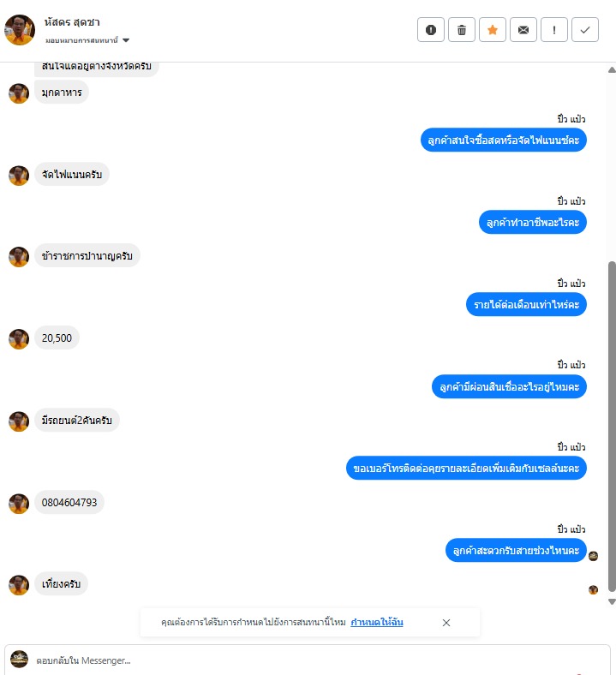Open the assign conversation dropdown arrow

click(x=126, y=40)
